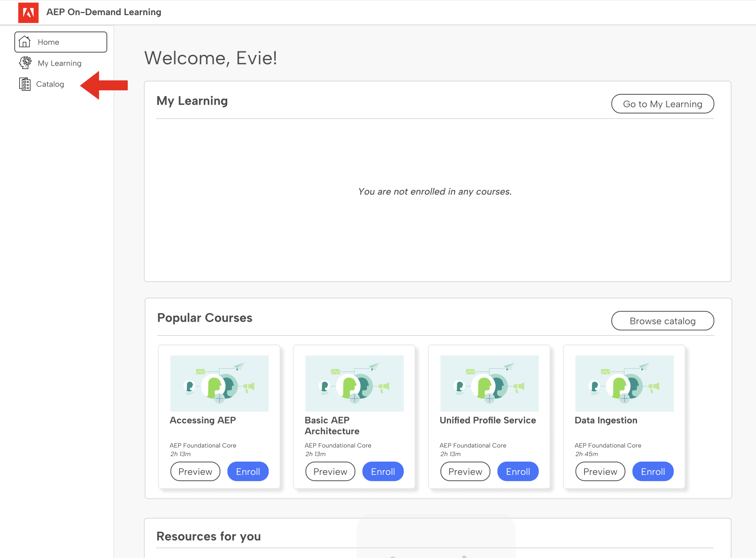Preview the Unified Profile Service course
This screenshot has height=558, width=756.
point(465,472)
